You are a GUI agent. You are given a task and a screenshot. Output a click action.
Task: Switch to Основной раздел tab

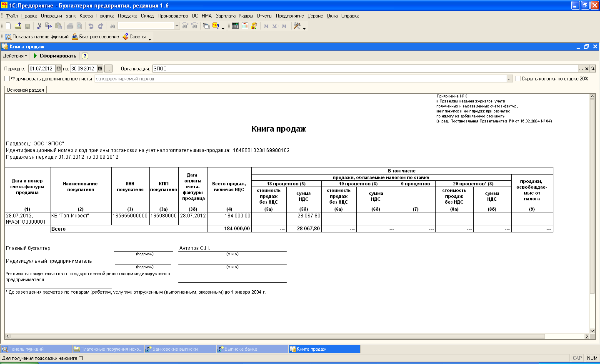pos(25,90)
